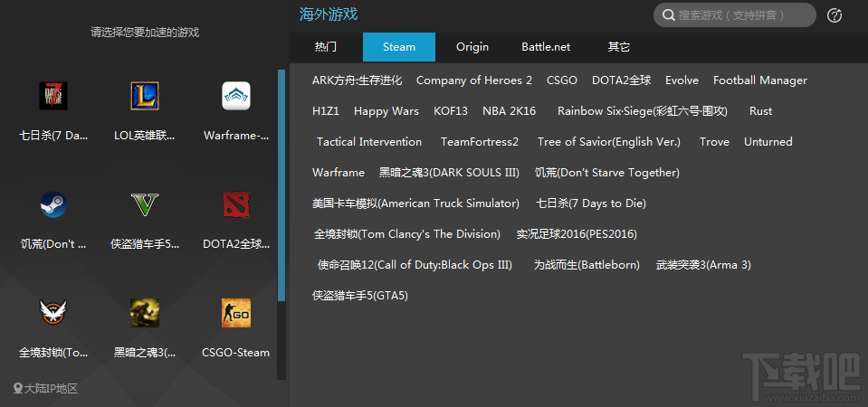Image resolution: width=868 pixels, height=407 pixels.
Task: Pick CSGO in the Steam list
Action: point(562,80)
